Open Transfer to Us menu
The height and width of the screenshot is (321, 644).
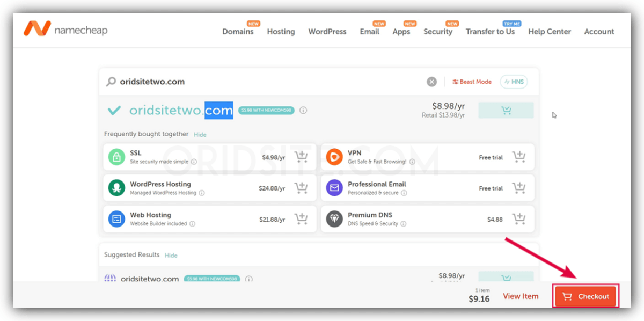tap(490, 31)
